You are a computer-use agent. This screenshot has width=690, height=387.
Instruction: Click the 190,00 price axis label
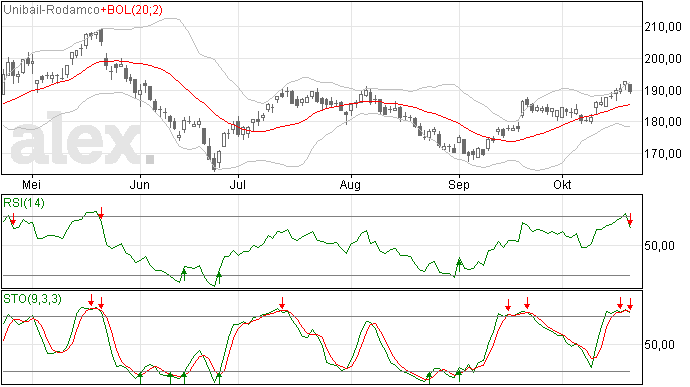663,91
